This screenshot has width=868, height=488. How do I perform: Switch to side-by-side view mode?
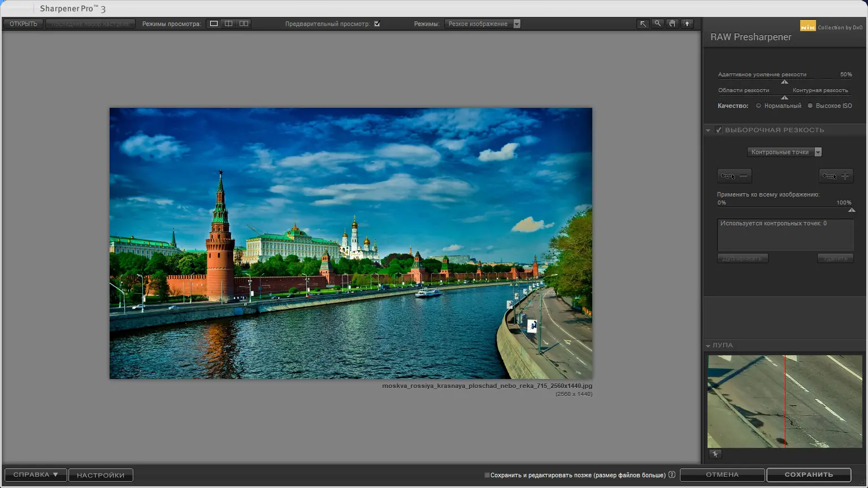[x=244, y=24]
